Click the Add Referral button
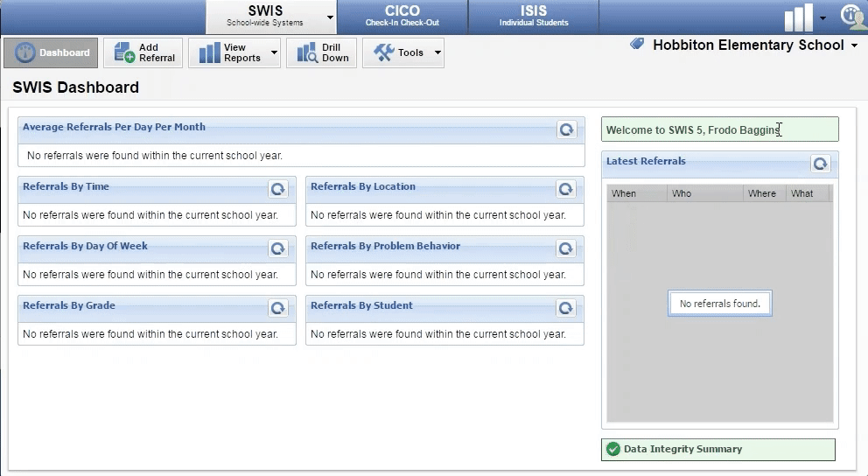Viewport: 868px width, 476px height. point(143,52)
